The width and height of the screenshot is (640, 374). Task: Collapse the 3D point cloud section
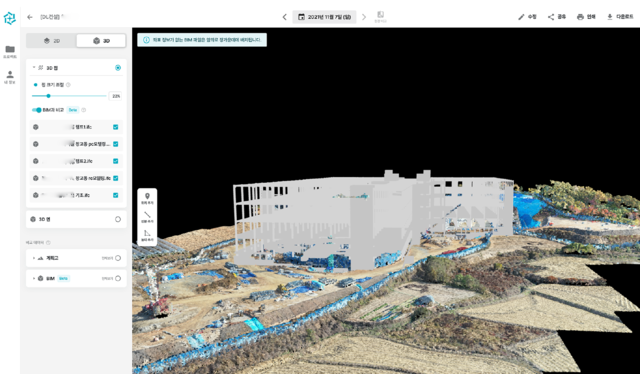pos(34,68)
